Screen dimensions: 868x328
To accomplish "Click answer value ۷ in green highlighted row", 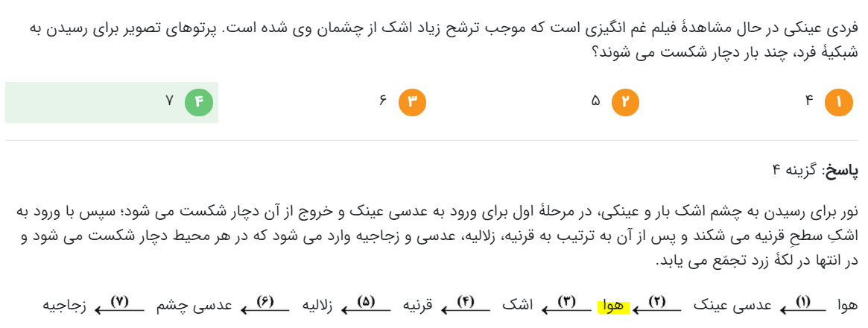I will 169,101.
